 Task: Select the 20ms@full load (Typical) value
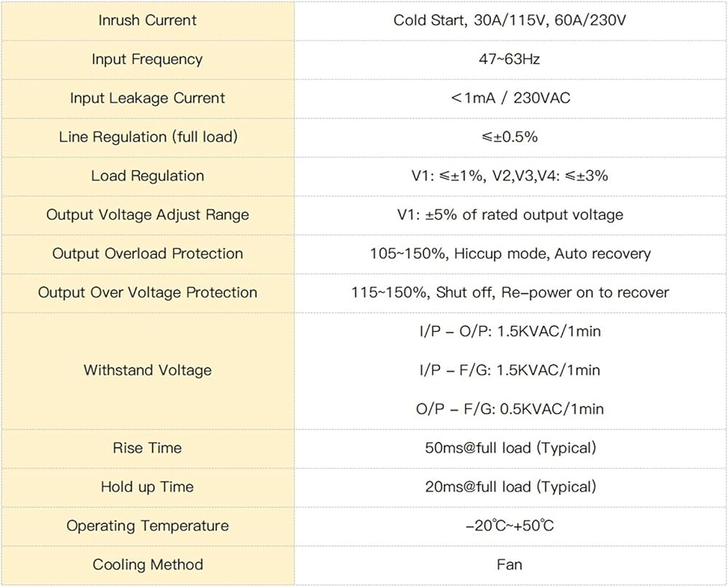(x=510, y=487)
